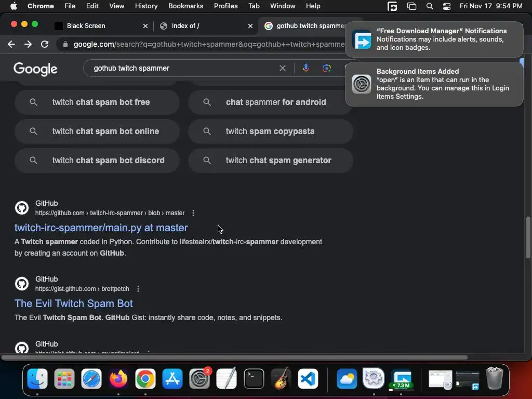Go forward with the browser forward arrow
This screenshot has height=399, width=532.
click(28, 44)
